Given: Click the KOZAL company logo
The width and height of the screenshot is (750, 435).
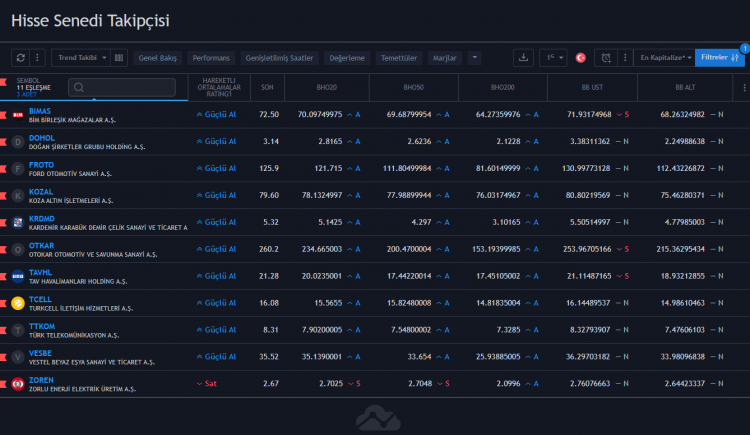Looking at the screenshot, I should 18,196.
